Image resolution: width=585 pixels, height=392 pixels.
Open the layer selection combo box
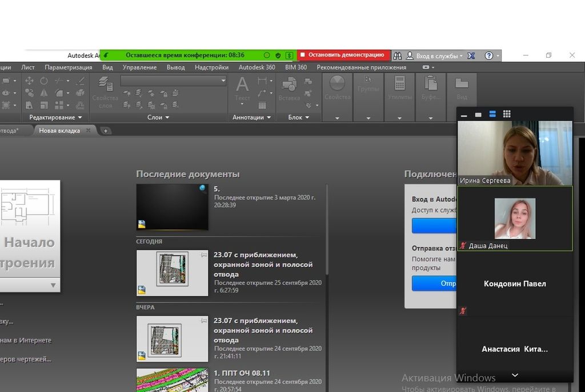(173, 80)
